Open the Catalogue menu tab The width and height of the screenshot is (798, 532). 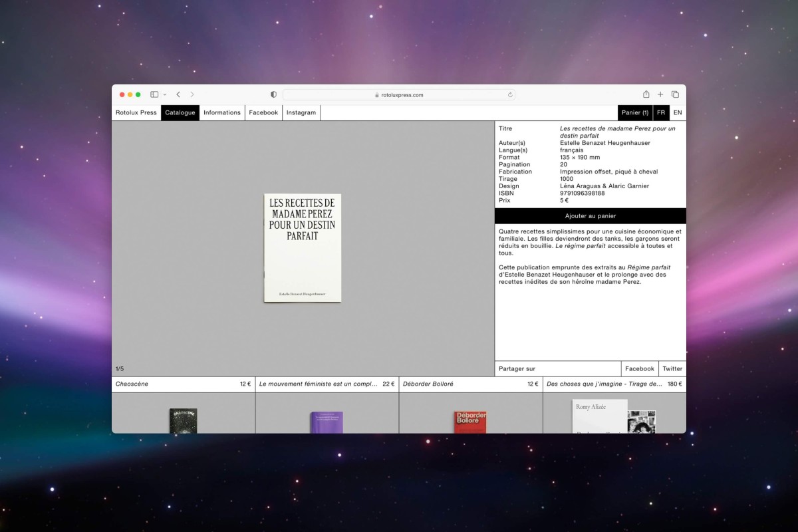pos(180,112)
